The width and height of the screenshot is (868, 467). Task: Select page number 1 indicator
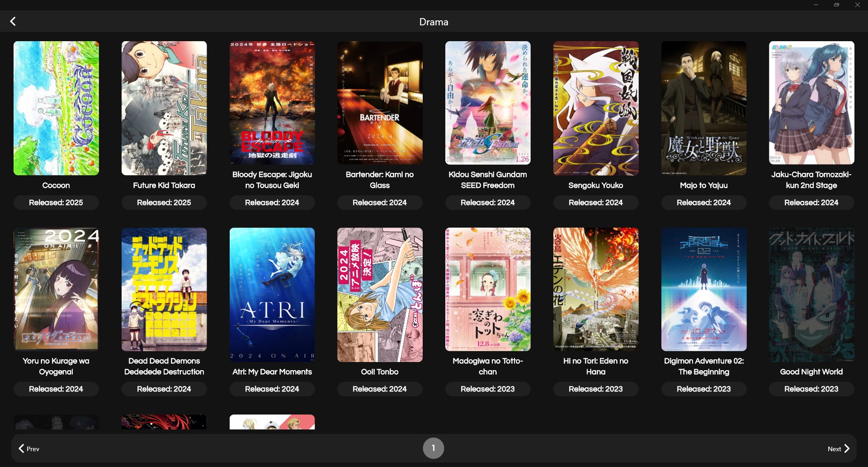tap(433, 448)
